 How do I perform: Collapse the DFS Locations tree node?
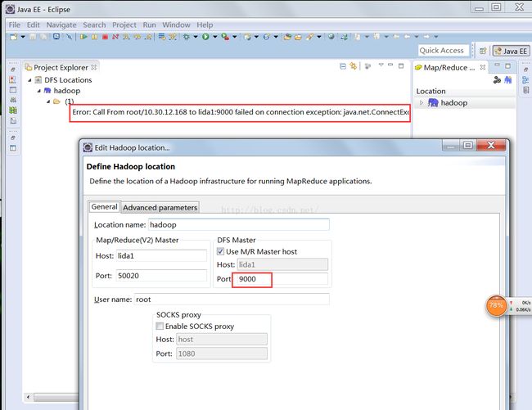[29, 80]
